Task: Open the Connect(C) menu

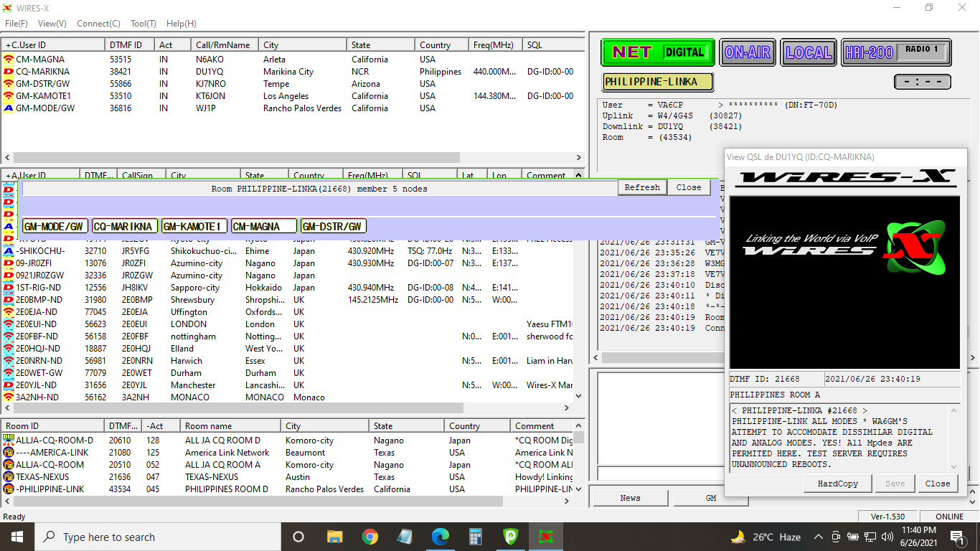Action: click(x=98, y=24)
